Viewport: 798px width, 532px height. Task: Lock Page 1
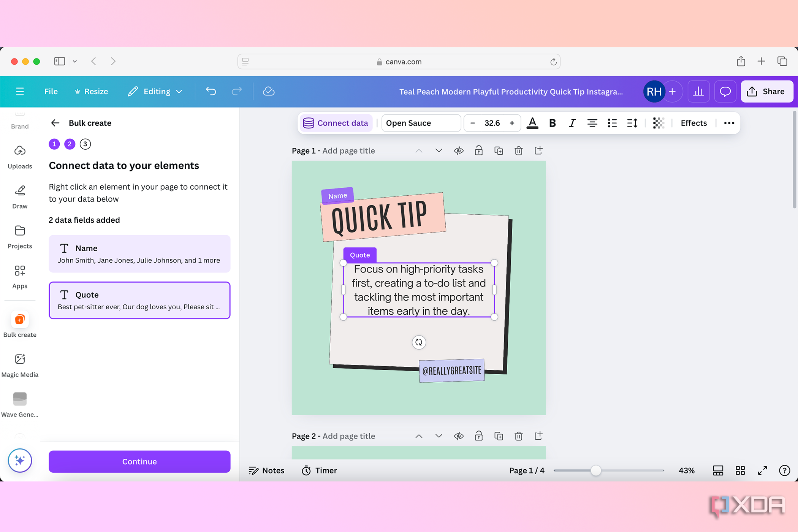[x=479, y=150]
